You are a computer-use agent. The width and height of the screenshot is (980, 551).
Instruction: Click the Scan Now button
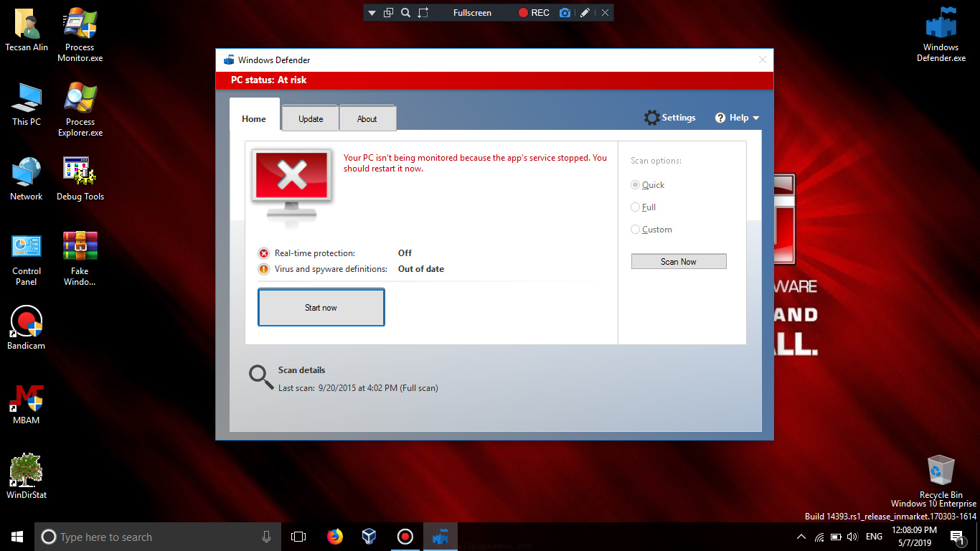(x=679, y=262)
